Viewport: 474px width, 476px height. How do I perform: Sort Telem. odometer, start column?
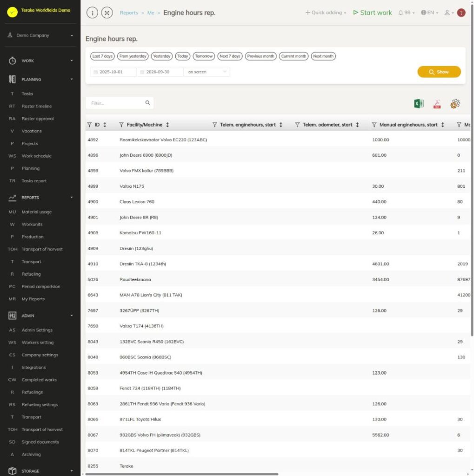pyautogui.click(x=357, y=125)
